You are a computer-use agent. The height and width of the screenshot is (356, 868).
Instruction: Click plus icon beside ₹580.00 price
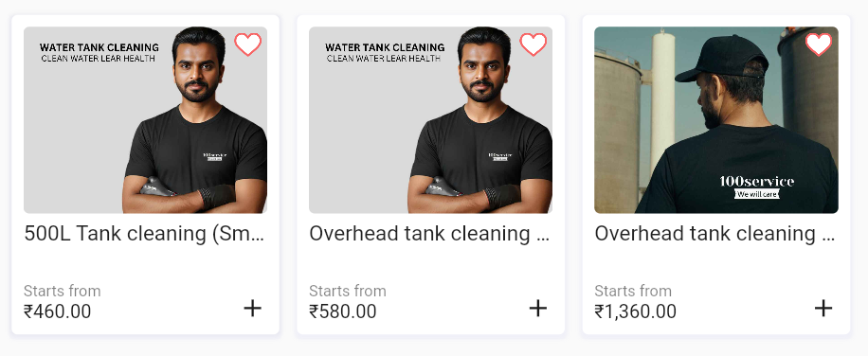pyautogui.click(x=538, y=308)
